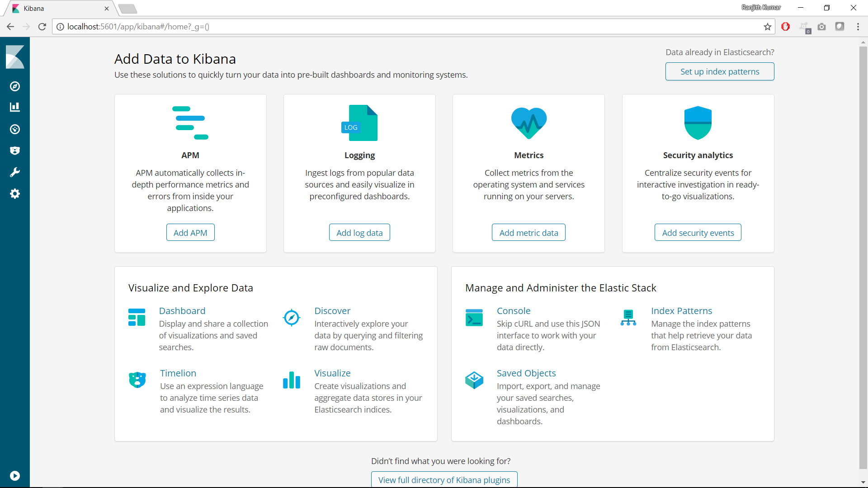Click Add log data button
This screenshot has width=868, height=488.
point(359,233)
